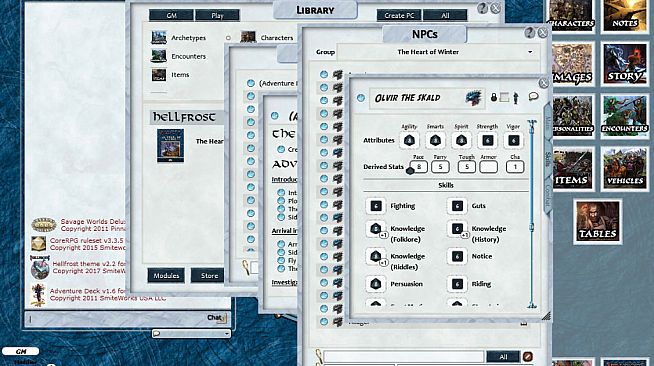This screenshot has width=654, height=366.
Task: Toggle the identified checkbox on Olvir's sheet
Action: pos(504,98)
